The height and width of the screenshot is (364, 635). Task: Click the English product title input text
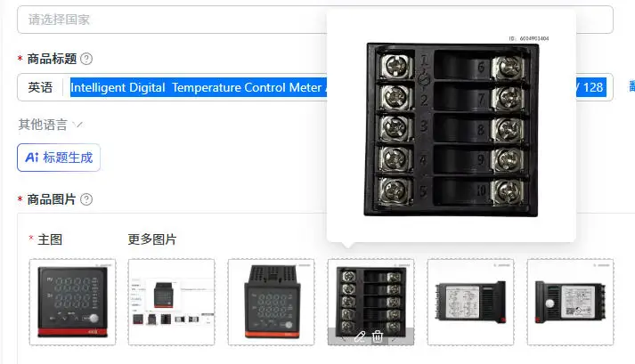199,87
